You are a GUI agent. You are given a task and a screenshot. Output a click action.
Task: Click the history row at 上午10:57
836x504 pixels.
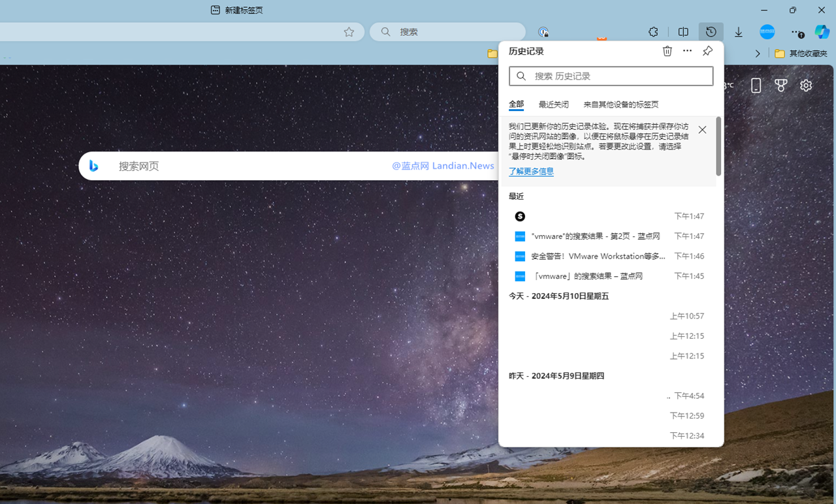(x=609, y=316)
